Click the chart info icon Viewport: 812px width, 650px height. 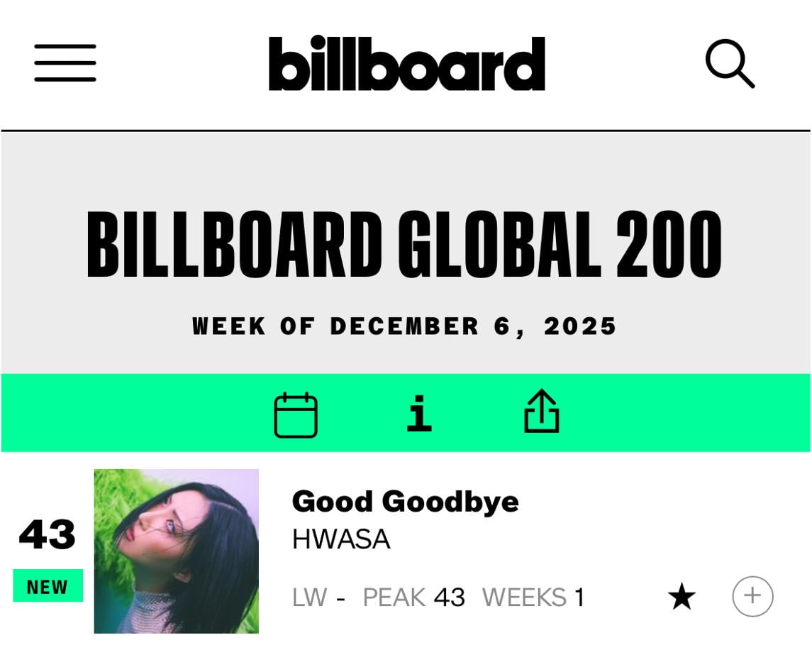point(418,414)
